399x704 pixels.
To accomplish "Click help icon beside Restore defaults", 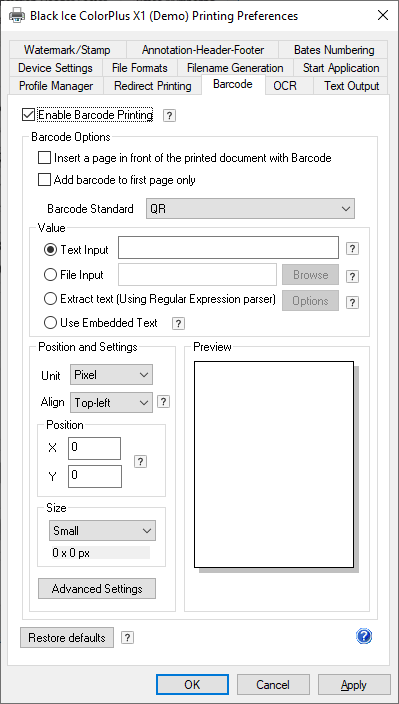I will click(128, 638).
